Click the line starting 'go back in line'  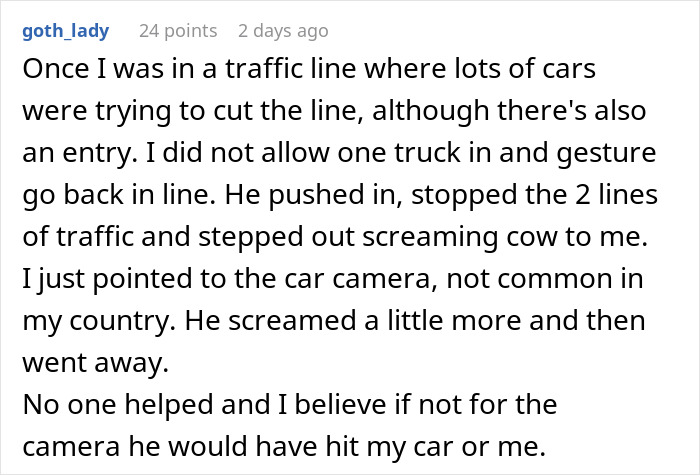coord(340,195)
